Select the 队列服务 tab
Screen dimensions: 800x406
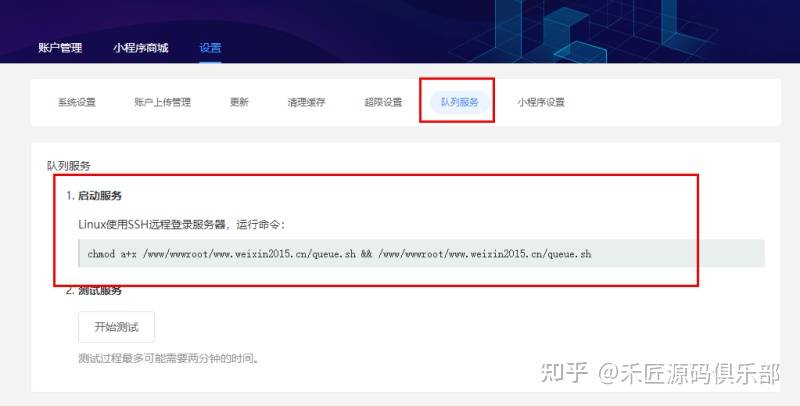[460, 102]
